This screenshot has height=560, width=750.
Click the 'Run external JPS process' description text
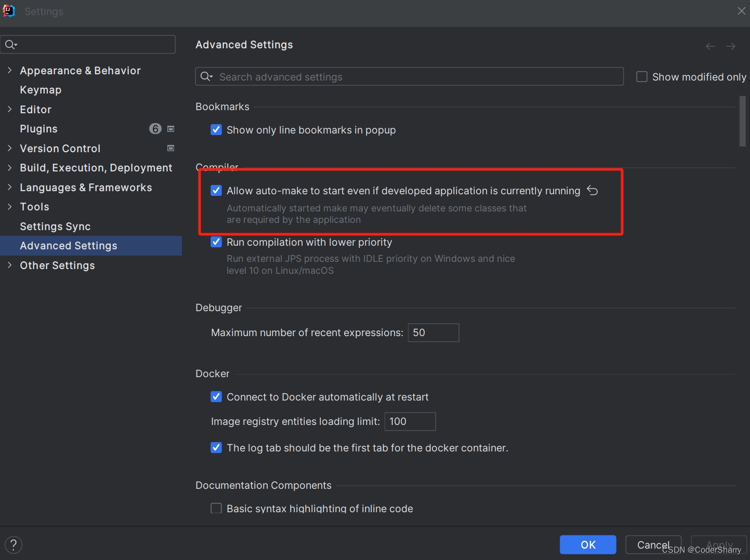pyautogui.click(x=371, y=264)
